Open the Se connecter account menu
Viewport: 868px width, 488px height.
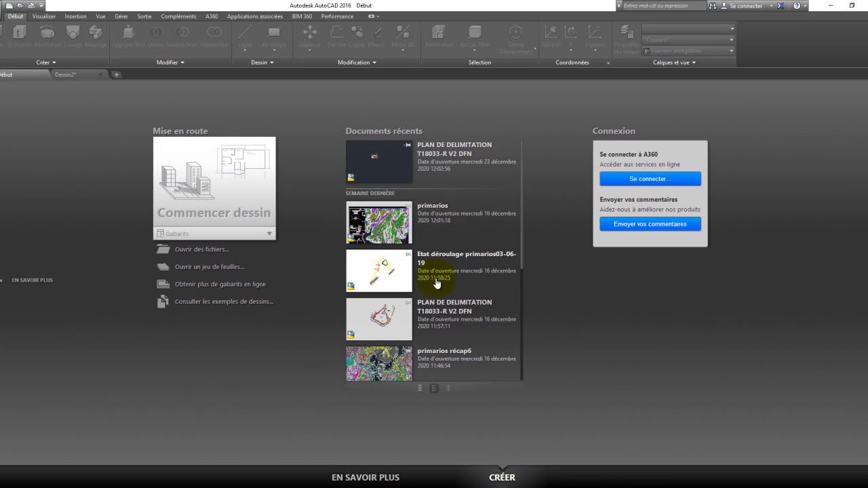coord(745,5)
